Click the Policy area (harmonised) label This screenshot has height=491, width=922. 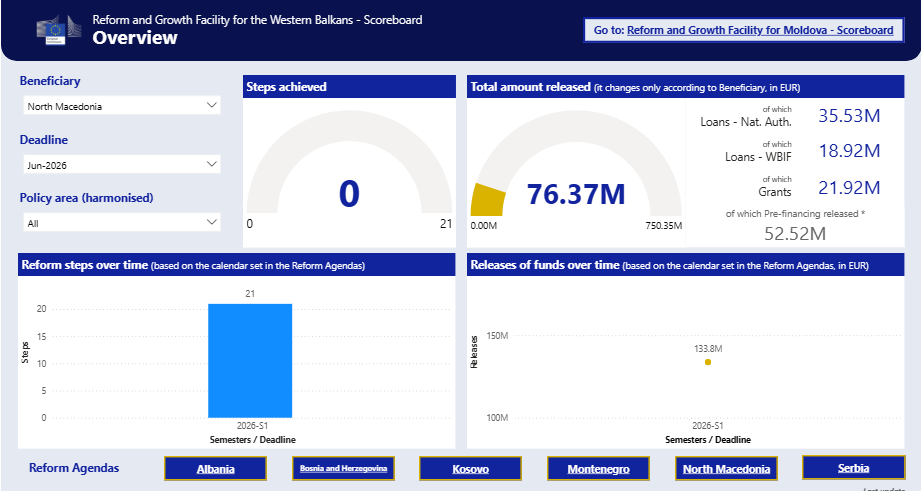tap(86, 198)
